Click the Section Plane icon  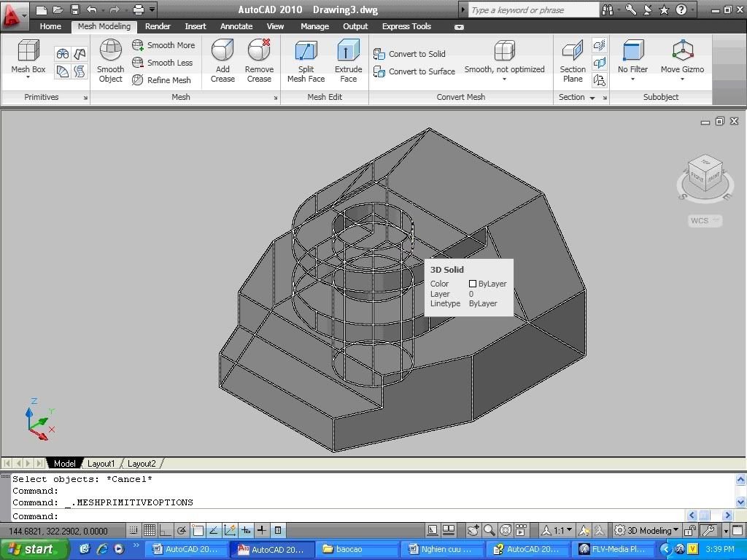point(573,51)
